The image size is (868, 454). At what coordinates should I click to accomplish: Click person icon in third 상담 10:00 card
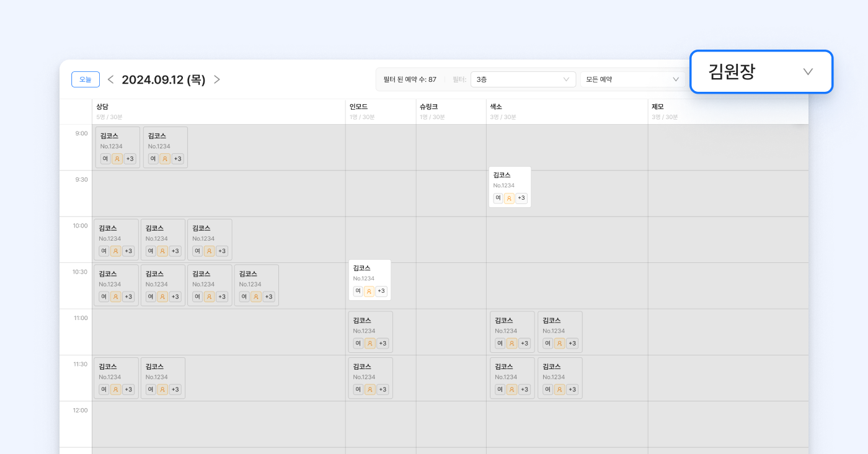[x=209, y=251]
